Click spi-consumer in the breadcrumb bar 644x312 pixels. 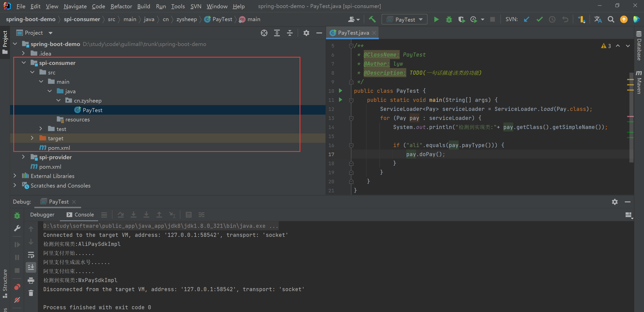tap(82, 19)
